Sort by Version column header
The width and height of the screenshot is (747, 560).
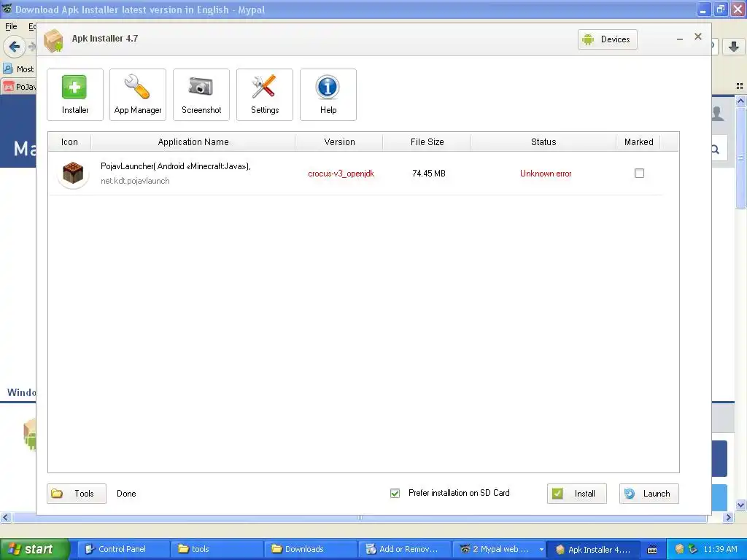tap(339, 142)
